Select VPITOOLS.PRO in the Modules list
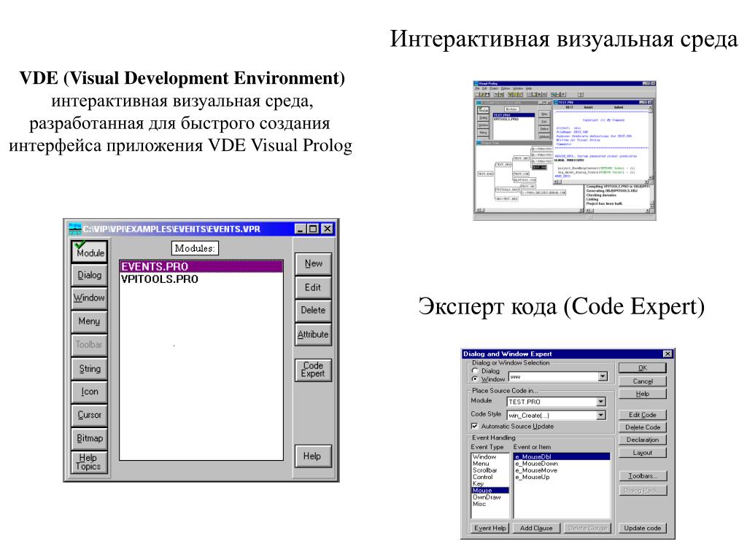 coord(201,279)
